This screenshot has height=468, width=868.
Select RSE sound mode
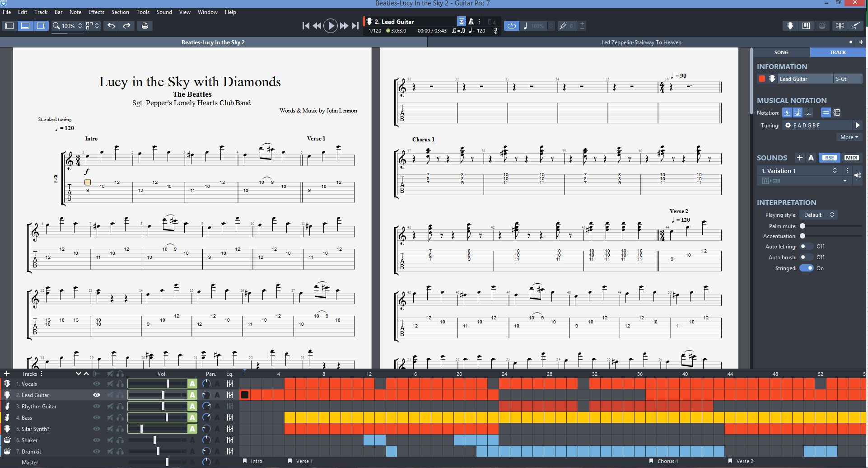coord(829,158)
